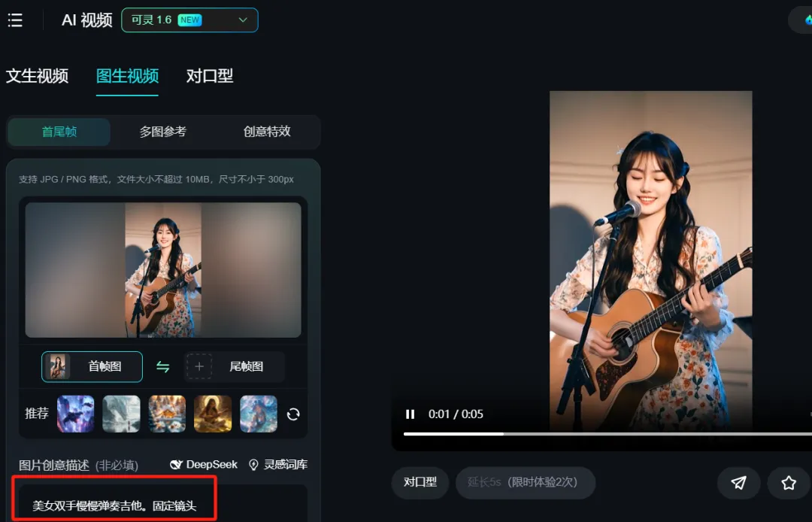The height and width of the screenshot is (522, 812).
Task: Refresh recommended images icon
Action: 293,414
